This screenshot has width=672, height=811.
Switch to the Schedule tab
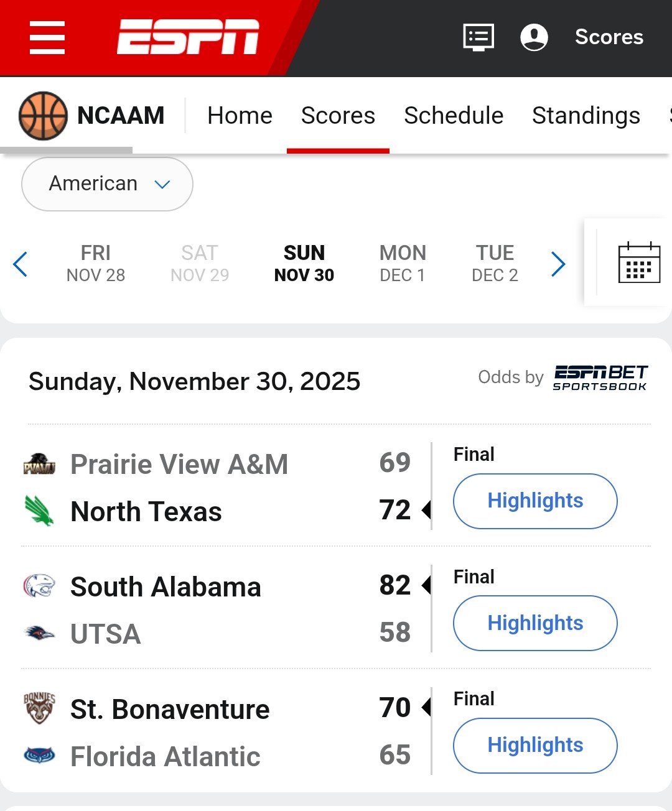click(454, 116)
